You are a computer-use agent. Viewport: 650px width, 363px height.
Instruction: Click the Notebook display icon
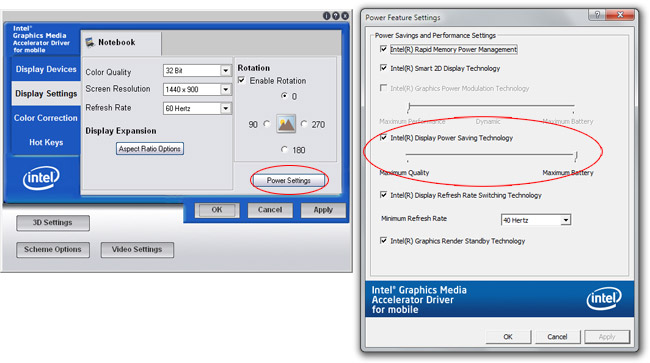pyautogui.click(x=90, y=42)
